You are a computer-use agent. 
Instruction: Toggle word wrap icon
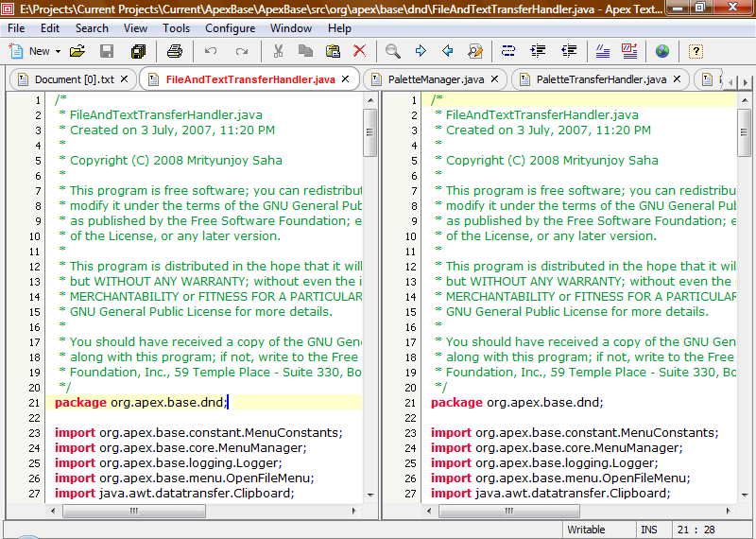click(x=508, y=51)
